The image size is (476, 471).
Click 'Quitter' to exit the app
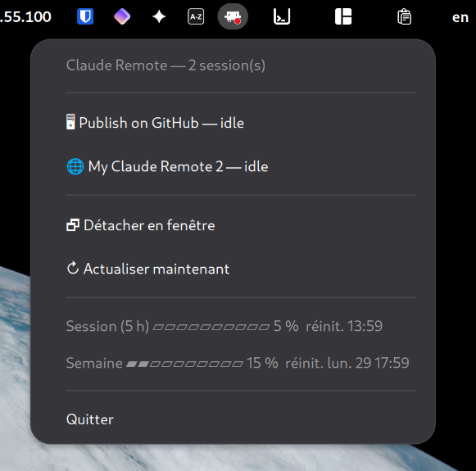[233, 419]
